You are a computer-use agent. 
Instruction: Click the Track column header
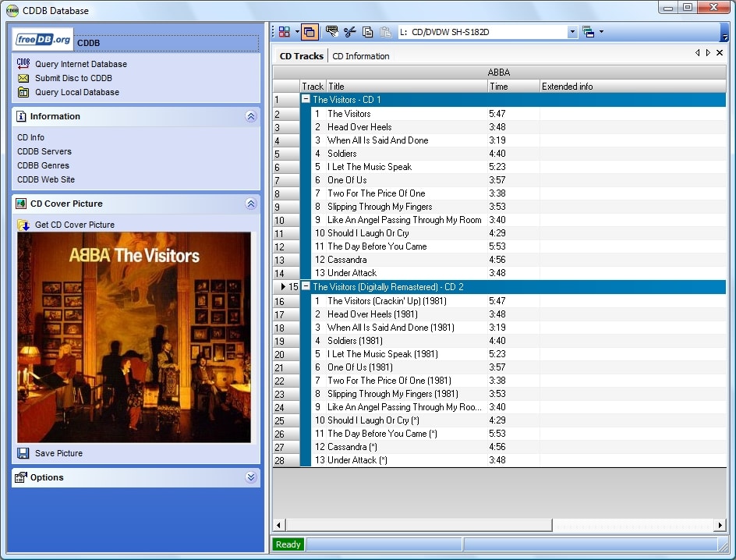[313, 87]
